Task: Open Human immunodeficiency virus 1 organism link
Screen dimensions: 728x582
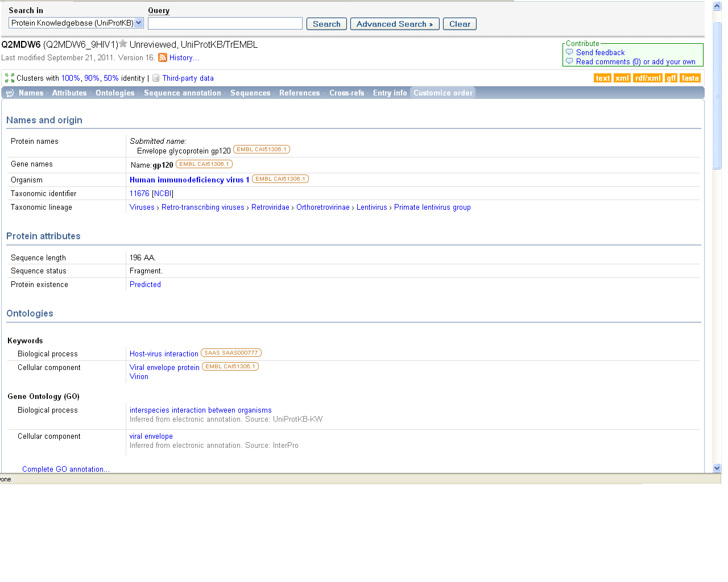Action: [189, 180]
